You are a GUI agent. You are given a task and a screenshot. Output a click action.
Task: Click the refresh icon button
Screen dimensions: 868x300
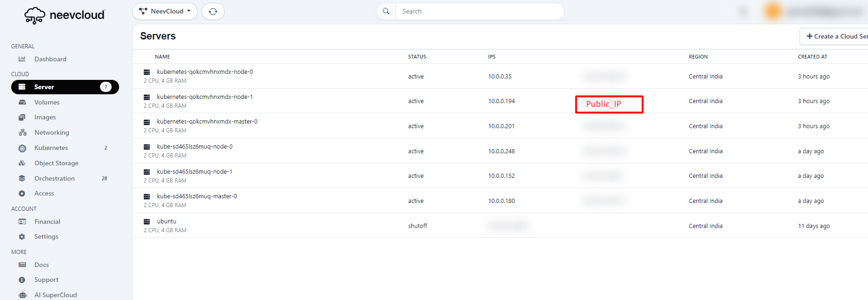213,12
